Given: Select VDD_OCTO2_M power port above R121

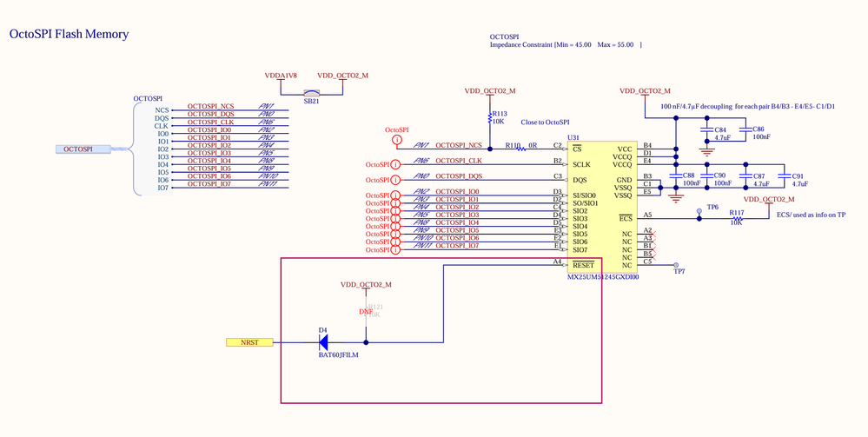Looking at the screenshot, I should point(366,288).
